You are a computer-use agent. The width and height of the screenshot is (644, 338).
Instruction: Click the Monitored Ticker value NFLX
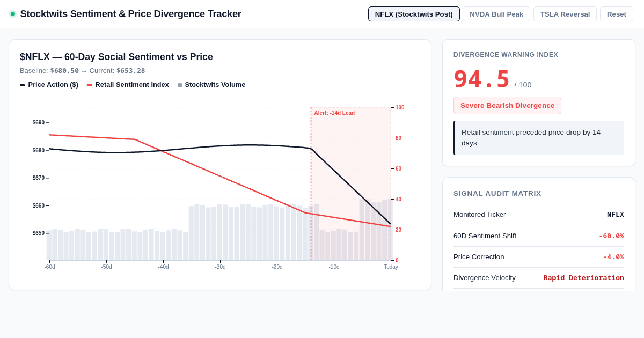point(616,215)
